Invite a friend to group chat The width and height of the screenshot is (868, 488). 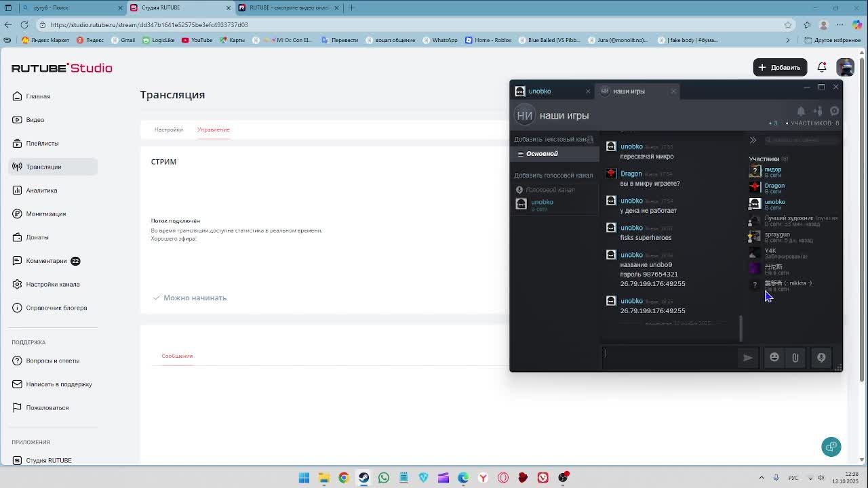coord(818,111)
